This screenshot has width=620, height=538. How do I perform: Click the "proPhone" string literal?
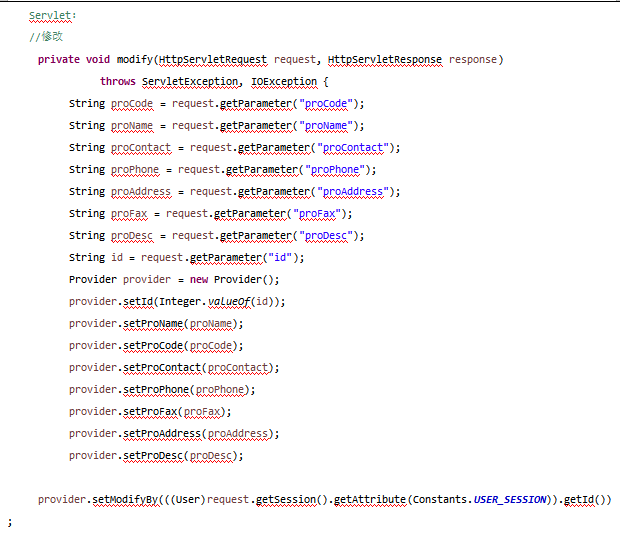click(x=335, y=170)
